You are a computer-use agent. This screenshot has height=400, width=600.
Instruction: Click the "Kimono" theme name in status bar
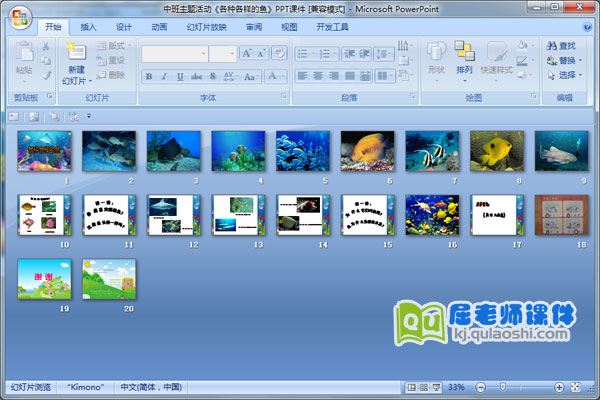(x=84, y=386)
